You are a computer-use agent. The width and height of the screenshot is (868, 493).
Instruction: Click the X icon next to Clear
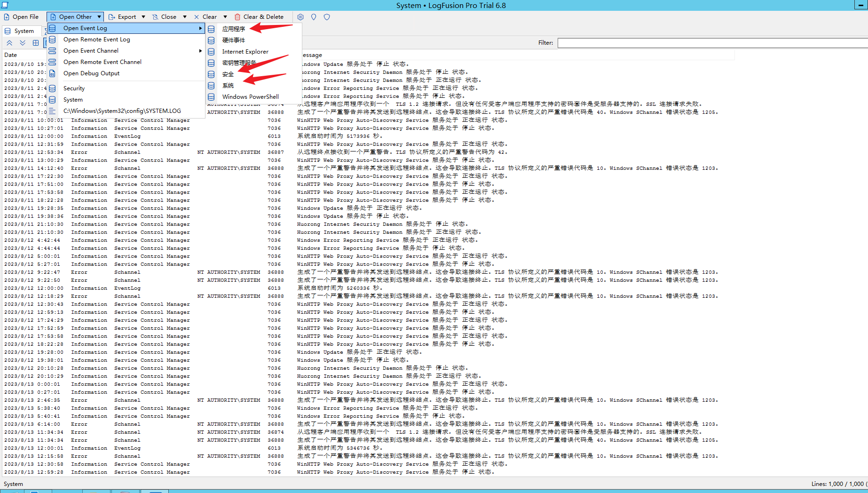pos(196,17)
